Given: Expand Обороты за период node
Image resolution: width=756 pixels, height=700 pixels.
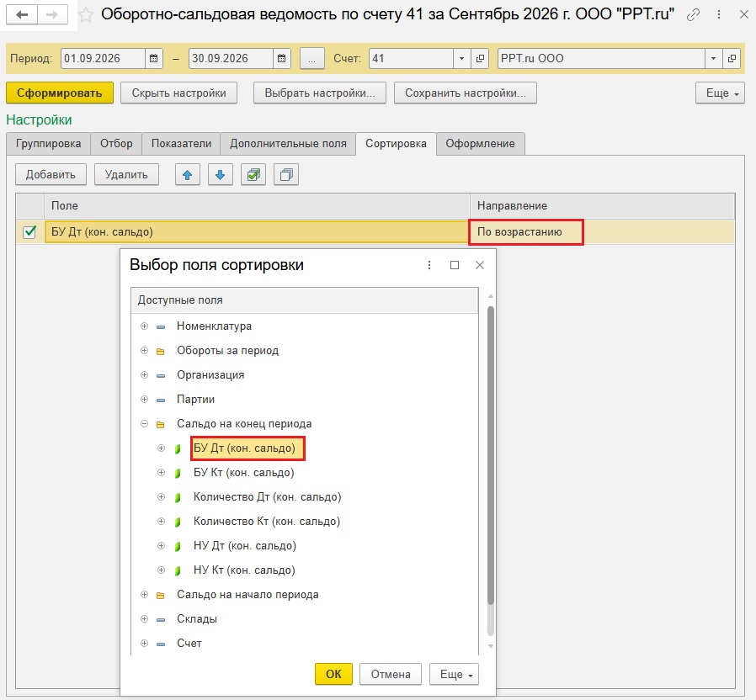Looking at the screenshot, I should click(x=144, y=351).
